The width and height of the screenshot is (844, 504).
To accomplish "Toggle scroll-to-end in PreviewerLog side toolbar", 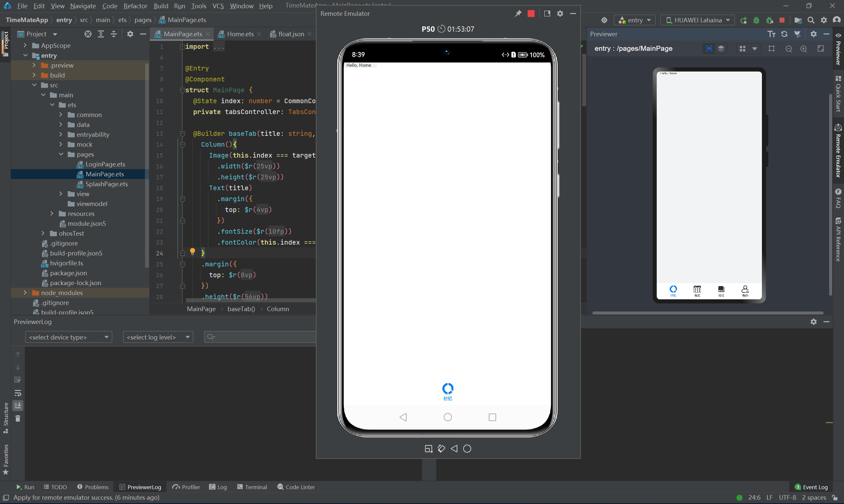I will [x=18, y=405].
